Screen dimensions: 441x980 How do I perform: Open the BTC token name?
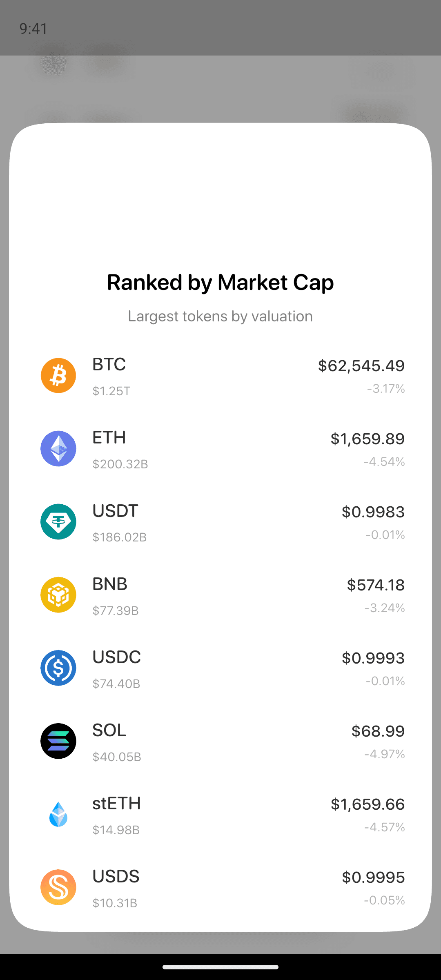109,364
